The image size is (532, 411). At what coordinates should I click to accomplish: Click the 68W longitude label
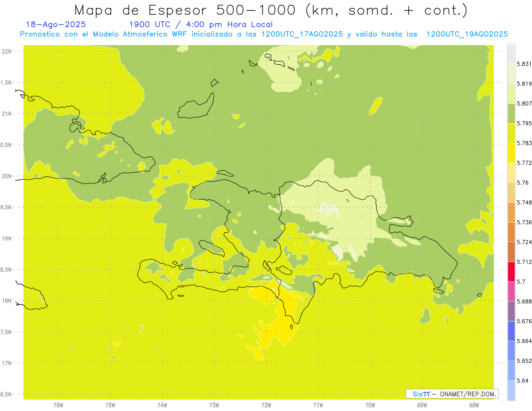tap(473, 405)
